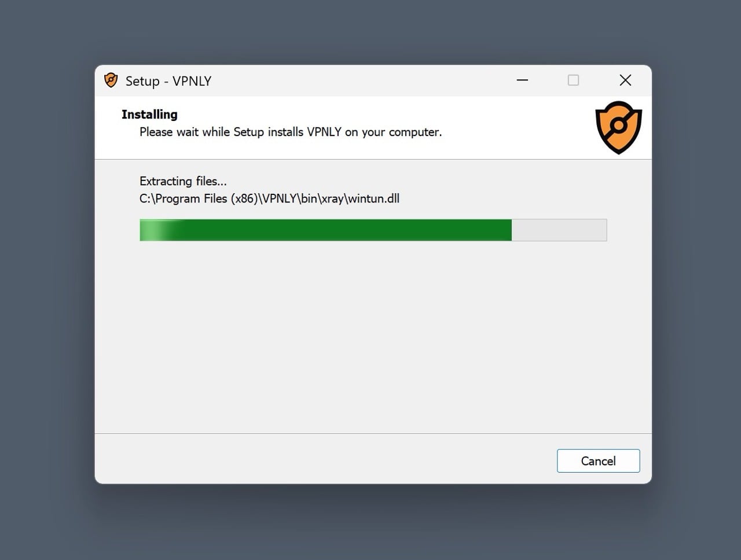741x560 pixels.
Task: Minimize the Setup - VPNLY window
Action: coord(522,80)
